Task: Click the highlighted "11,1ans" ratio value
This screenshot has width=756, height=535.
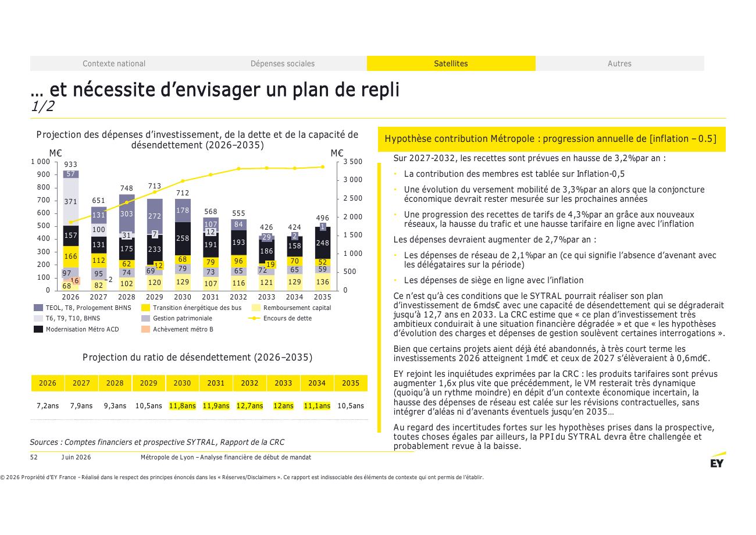Action: pos(317,406)
